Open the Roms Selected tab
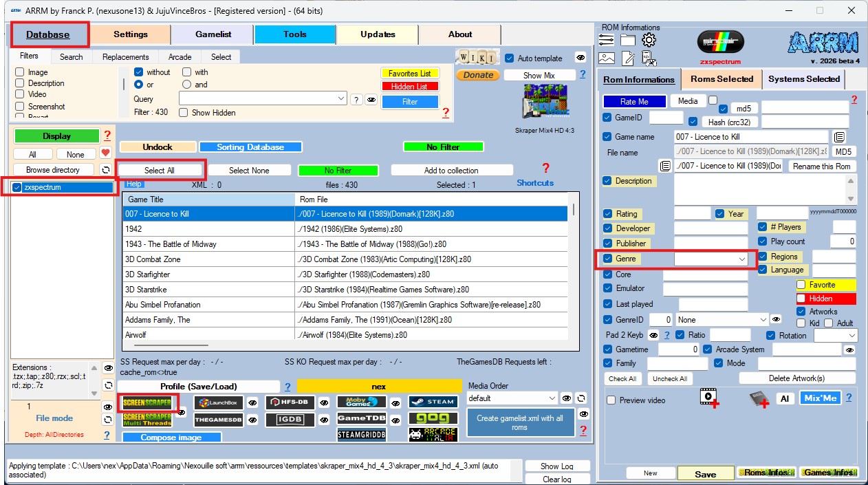The height and width of the screenshot is (485, 868). (721, 79)
